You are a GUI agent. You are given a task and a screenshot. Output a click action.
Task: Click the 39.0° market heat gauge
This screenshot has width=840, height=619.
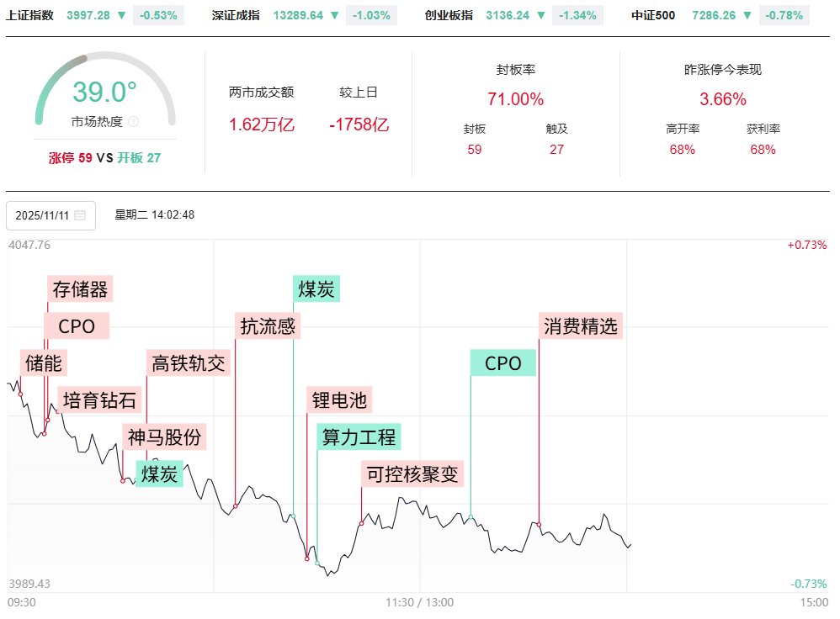coord(104,92)
